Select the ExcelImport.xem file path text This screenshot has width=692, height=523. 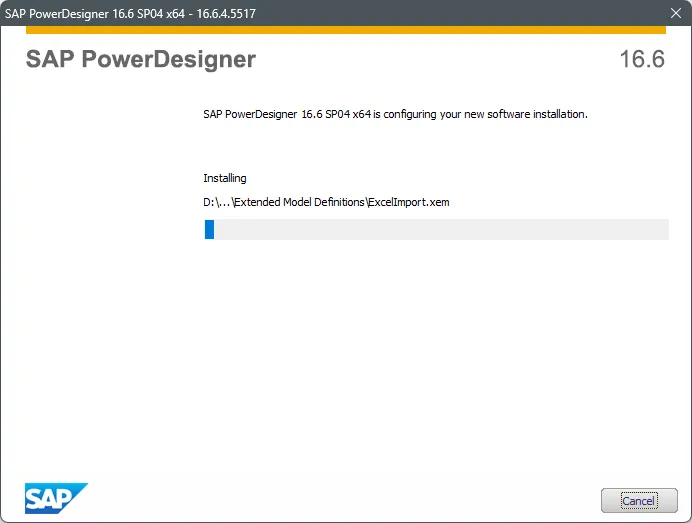326,202
